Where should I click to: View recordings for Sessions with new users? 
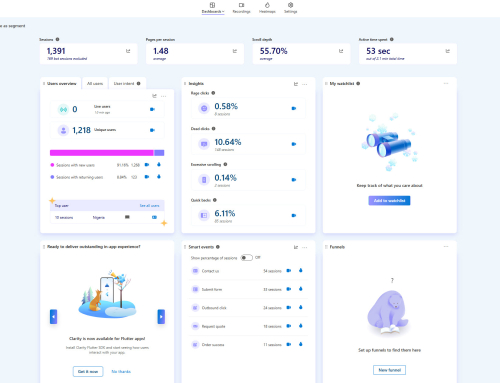tap(147, 165)
